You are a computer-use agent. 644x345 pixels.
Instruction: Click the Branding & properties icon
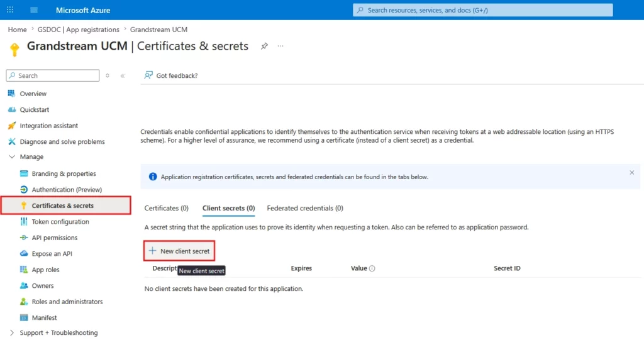pos(24,173)
